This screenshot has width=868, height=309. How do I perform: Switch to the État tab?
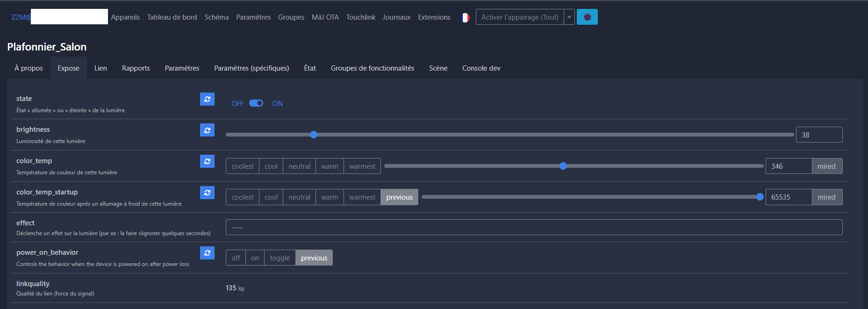[x=310, y=68]
